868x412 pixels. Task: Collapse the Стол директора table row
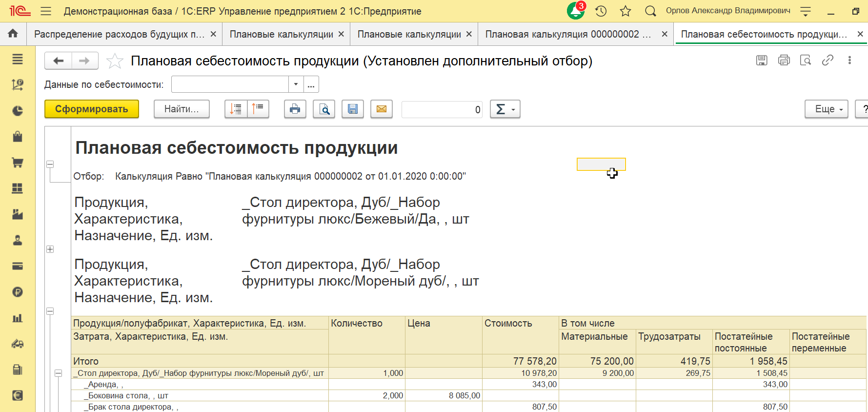58,373
